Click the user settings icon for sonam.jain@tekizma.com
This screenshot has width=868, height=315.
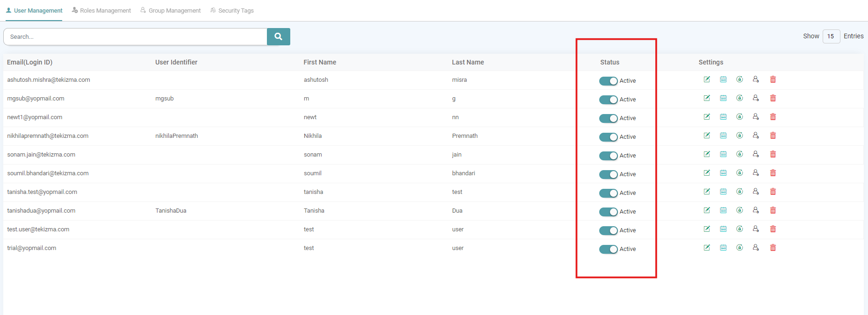pos(756,154)
